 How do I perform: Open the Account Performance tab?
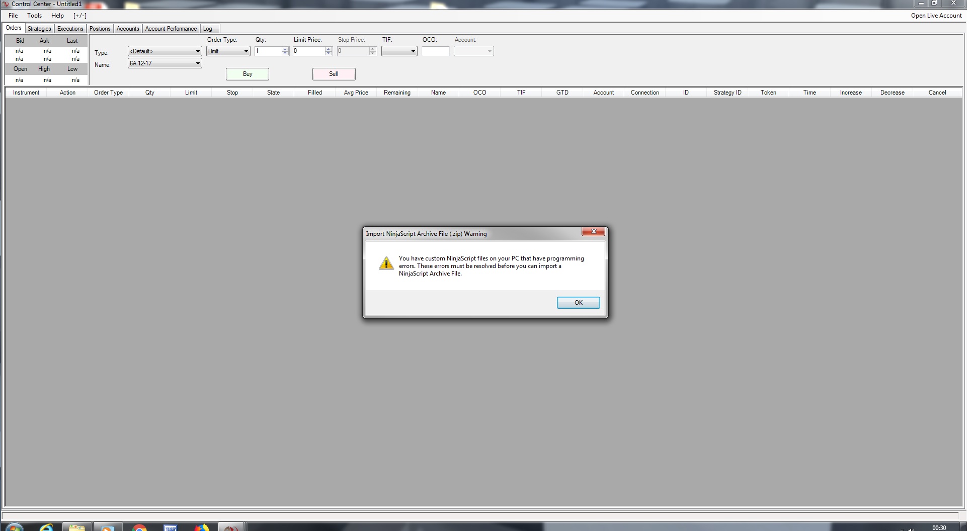point(171,29)
